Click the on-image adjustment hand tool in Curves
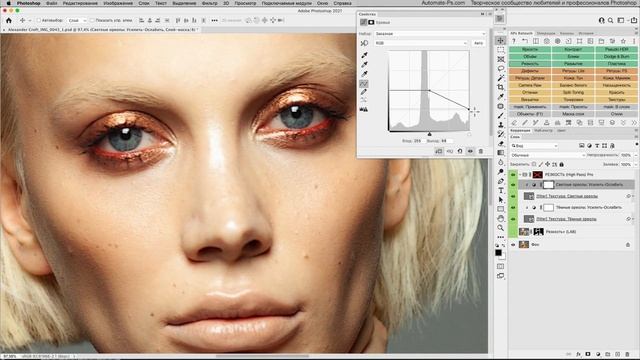The height and width of the screenshot is (360, 640). [364, 43]
